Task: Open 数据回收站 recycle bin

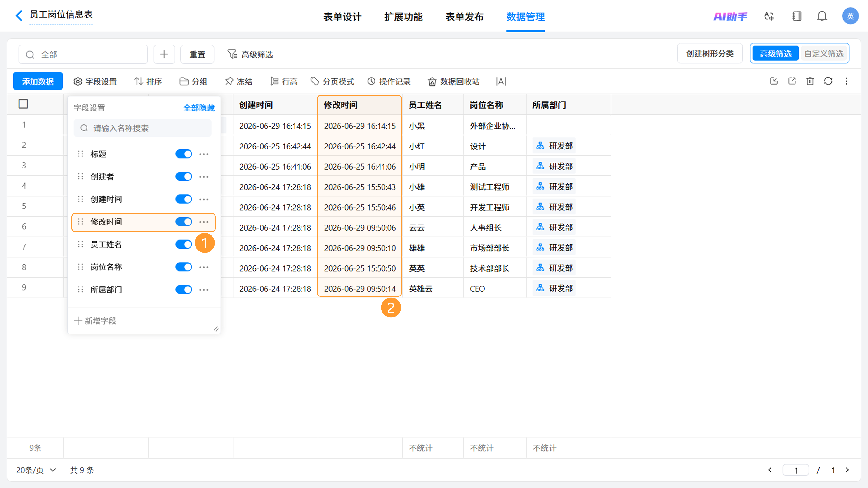Action: point(453,82)
